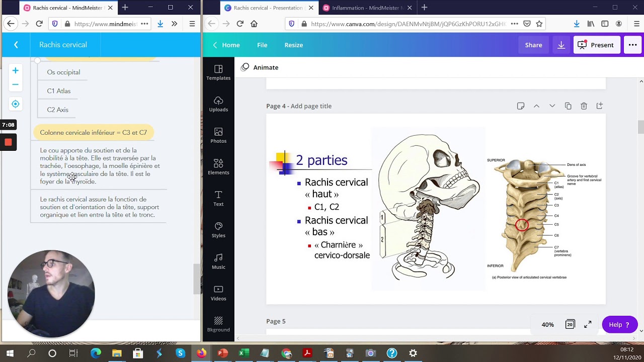
Task: Select C1 Atlas node
Action: [x=59, y=91]
